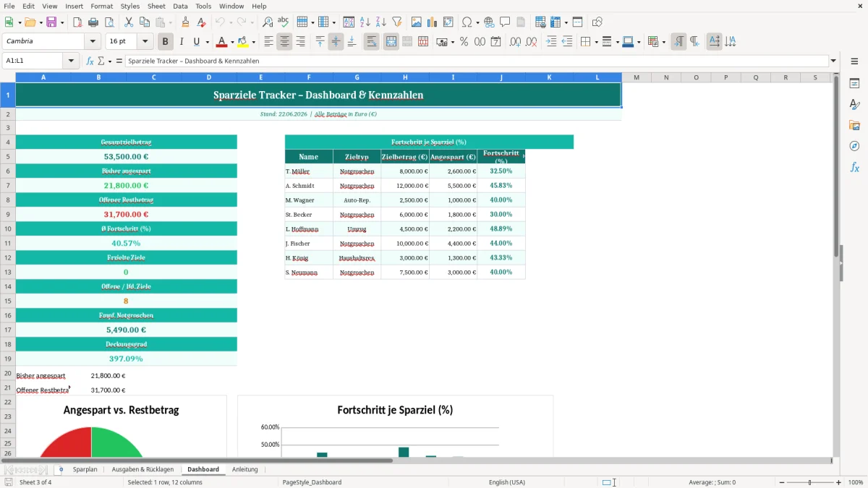
Task: Insert a comment
Action: click(506, 22)
